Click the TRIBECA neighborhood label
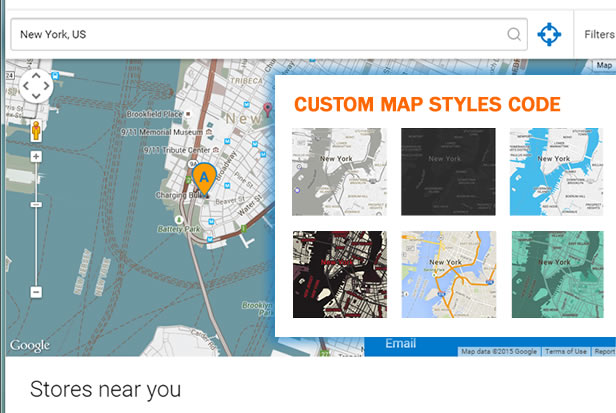 [247, 81]
